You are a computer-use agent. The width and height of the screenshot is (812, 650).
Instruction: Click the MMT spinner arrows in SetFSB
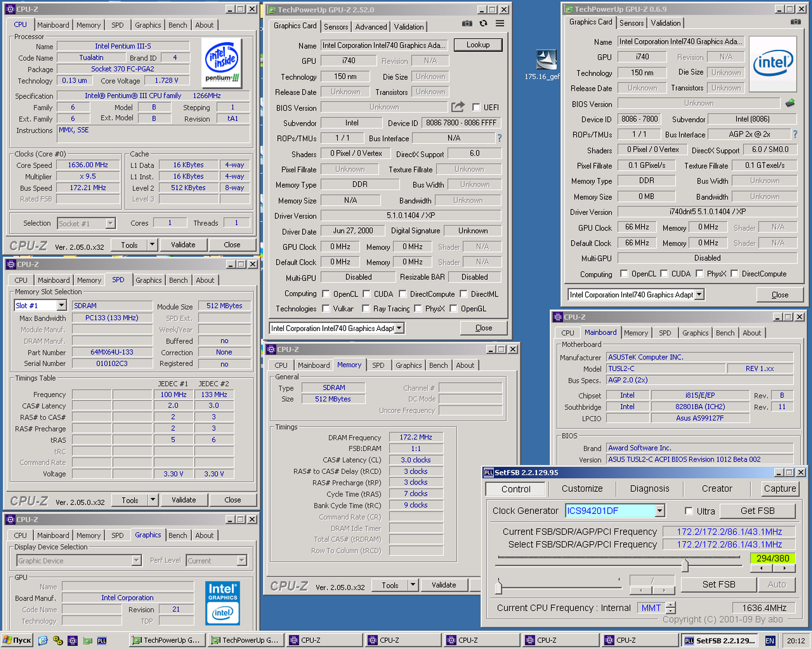click(x=671, y=608)
